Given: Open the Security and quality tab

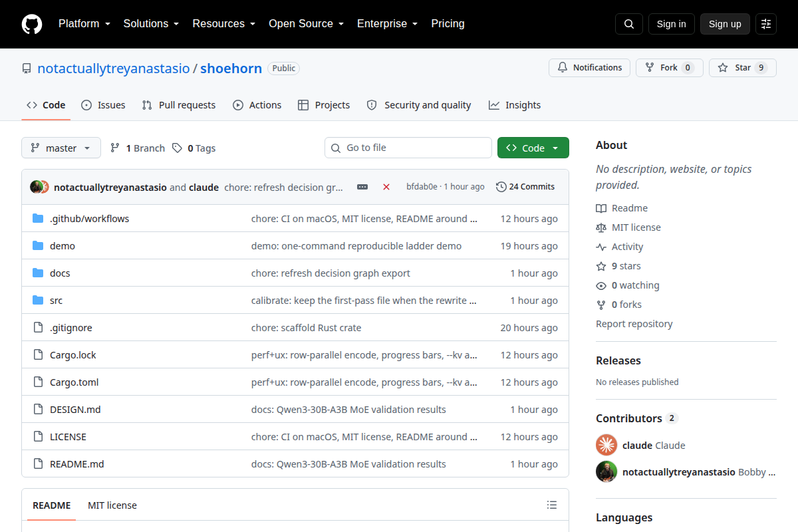Looking at the screenshot, I should tap(419, 105).
